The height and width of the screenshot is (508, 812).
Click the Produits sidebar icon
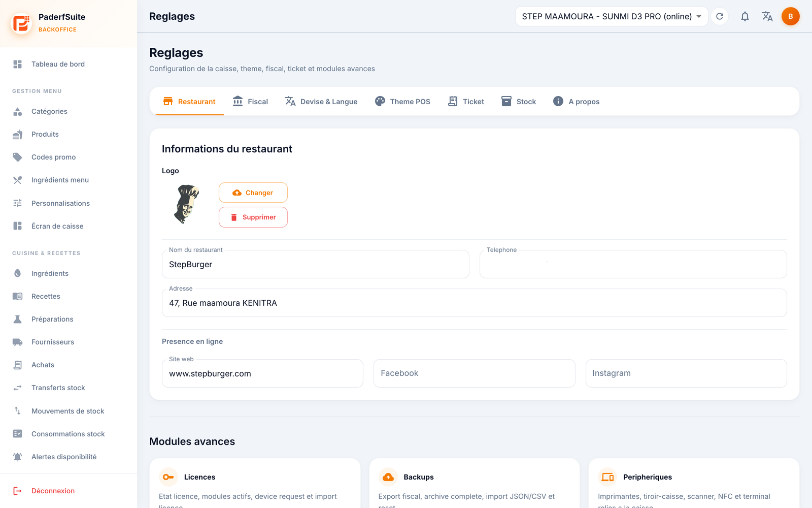tap(17, 134)
